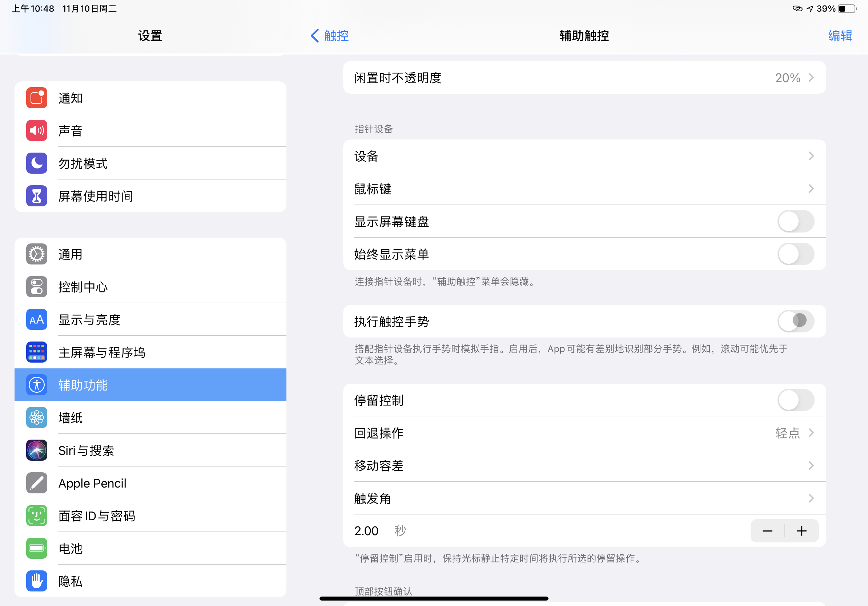Screen dimensions: 868x606
Task: Open Privacy via the blue hand icon
Action: point(37,581)
